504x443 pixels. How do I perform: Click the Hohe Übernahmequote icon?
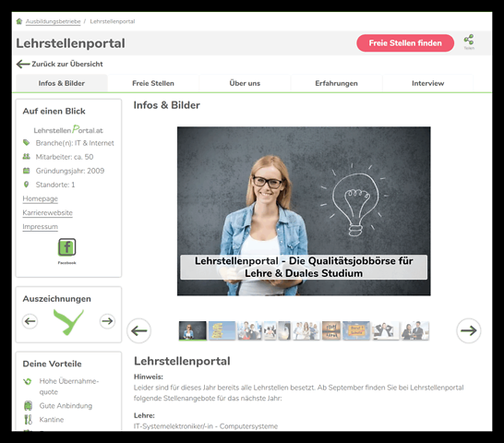pos(28,381)
